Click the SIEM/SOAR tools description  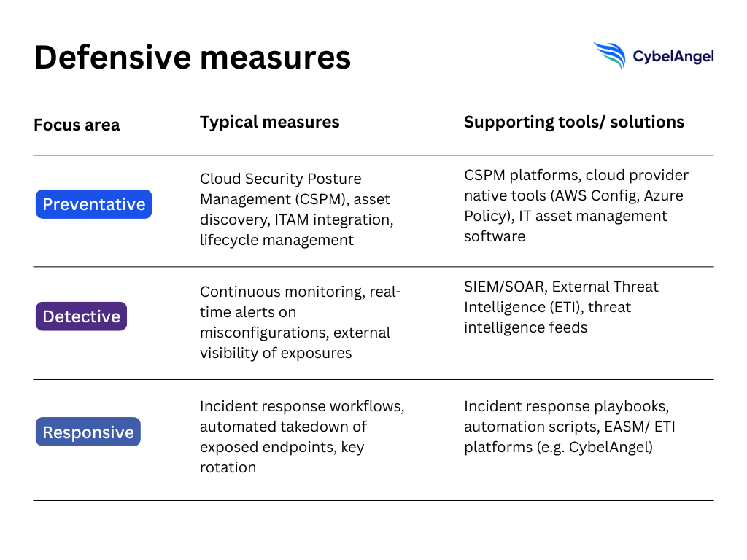(561, 287)
